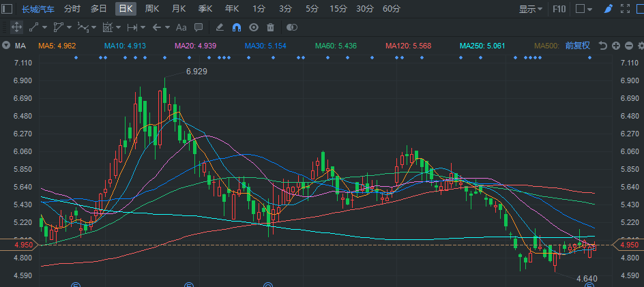Switch to the 周K weekly tab

point(152,9)
